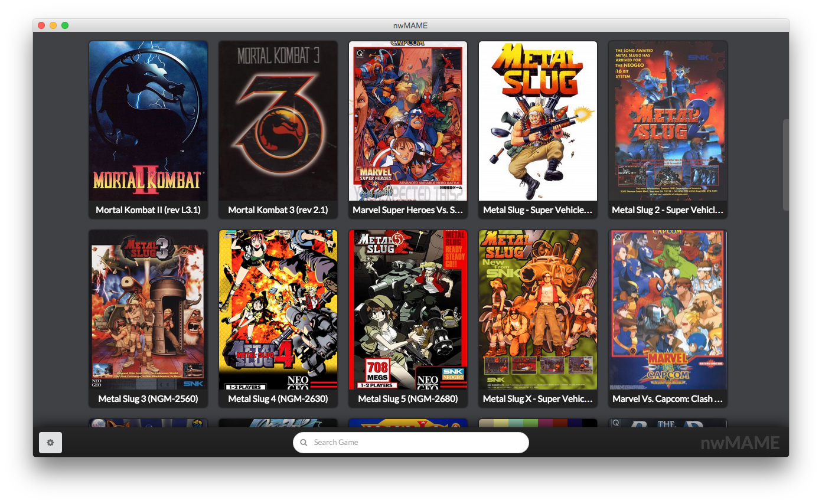822x504 pixels.
Task: Open the Metal Slug 4 cover art
Action: [278, 310]
